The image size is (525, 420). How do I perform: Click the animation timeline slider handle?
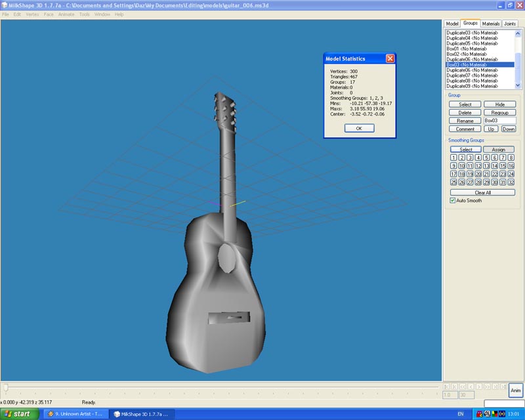(x=6, y=388)
